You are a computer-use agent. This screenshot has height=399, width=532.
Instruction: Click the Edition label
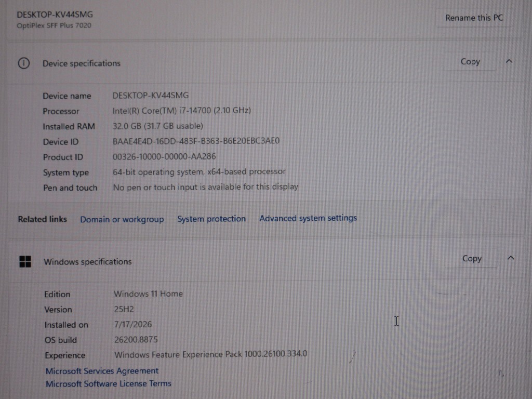[57, 294]
